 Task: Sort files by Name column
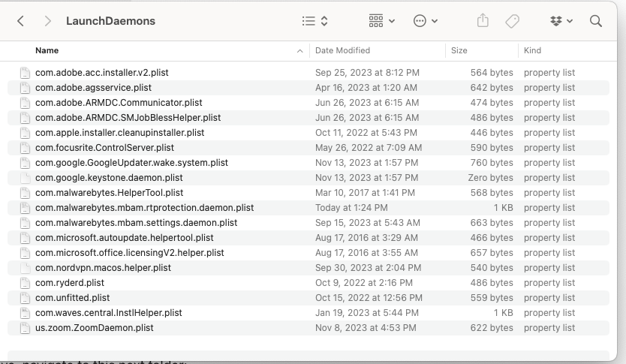tap(47, 50)
